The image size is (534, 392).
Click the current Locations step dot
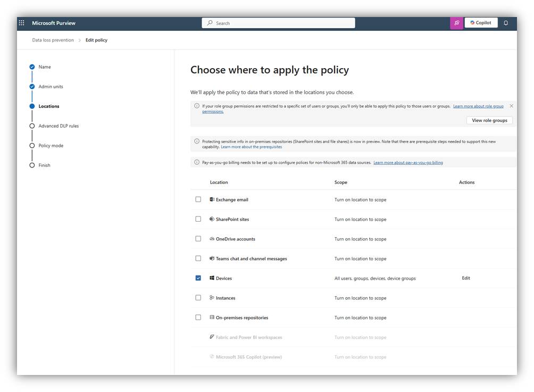pos(32,106)
